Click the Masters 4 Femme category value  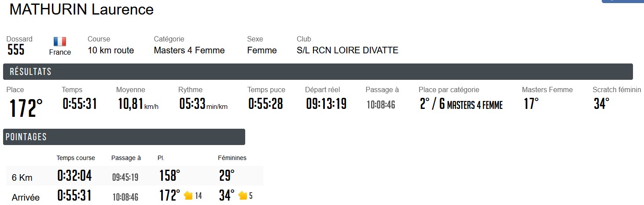coord(189,50)
